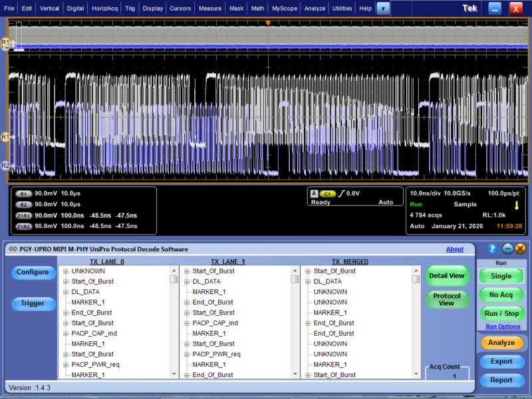The height and width of the screenshot is (399, 532).
Task: Select the R2 reference waveform badge
Action: (24, 205)
